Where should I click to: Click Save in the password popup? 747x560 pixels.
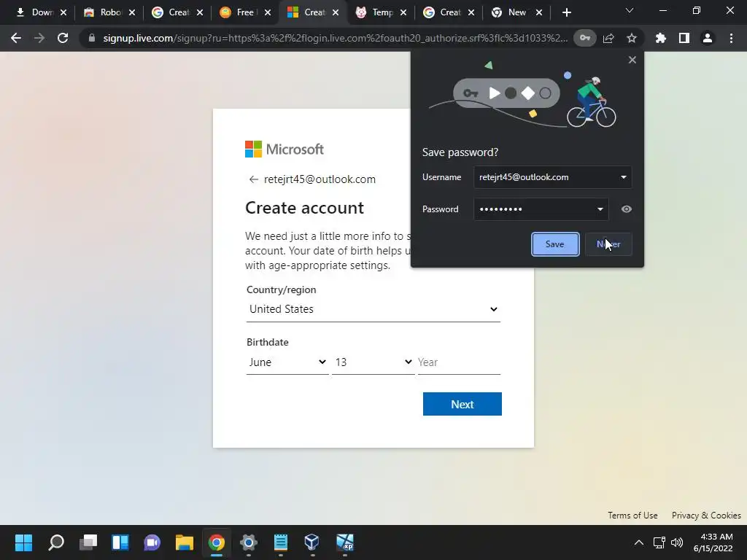tap(555, 244)
